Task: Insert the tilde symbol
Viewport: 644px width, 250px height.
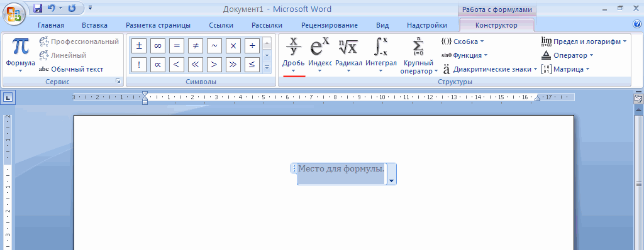Action: pyautogui.click(x=214, y=46)
